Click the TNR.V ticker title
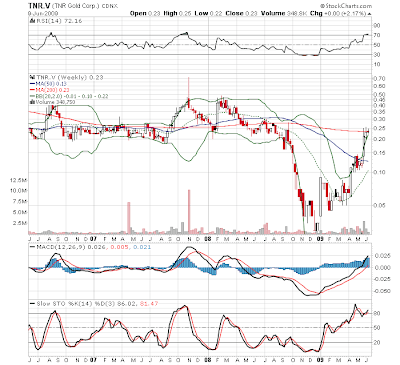The image size is (400, 365). point(39,6)
